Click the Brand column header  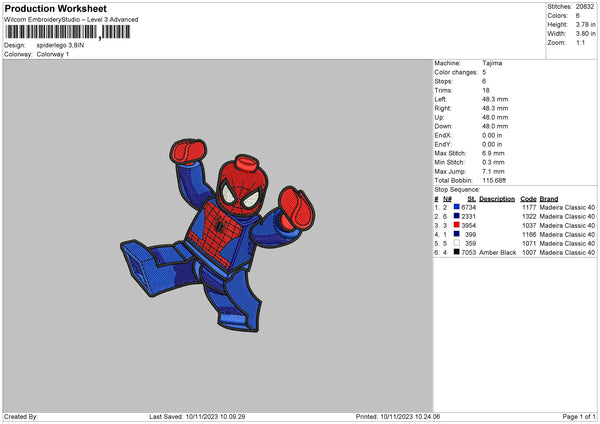point(548,198)
